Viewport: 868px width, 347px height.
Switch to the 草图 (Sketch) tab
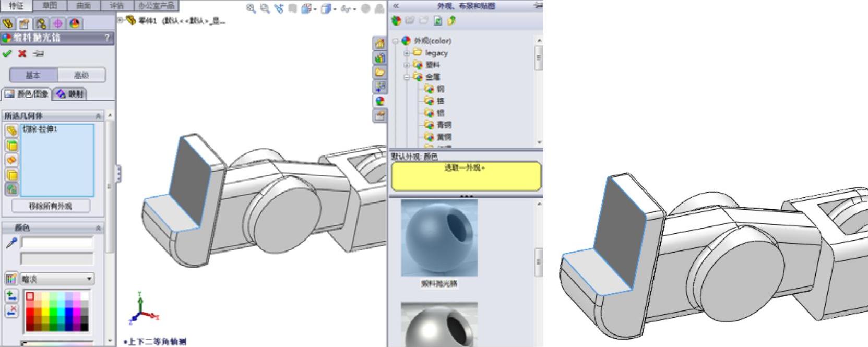tap(50, 6)
